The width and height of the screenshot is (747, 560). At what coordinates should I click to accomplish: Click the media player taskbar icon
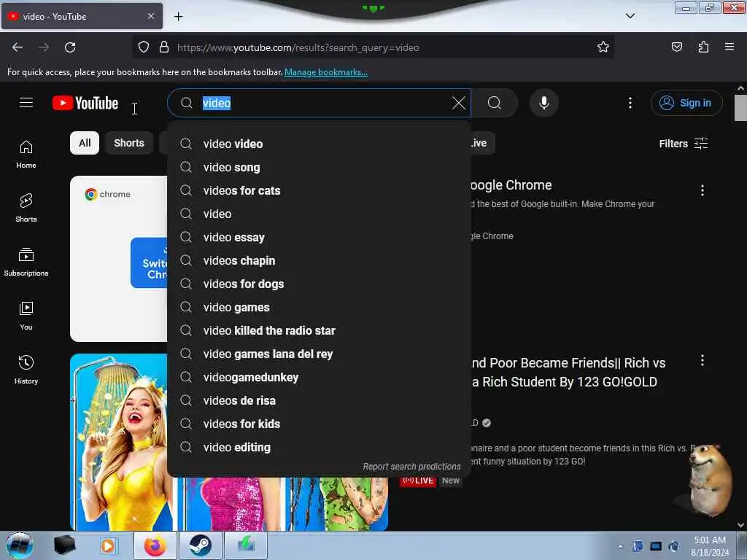(x=108, y=545)
